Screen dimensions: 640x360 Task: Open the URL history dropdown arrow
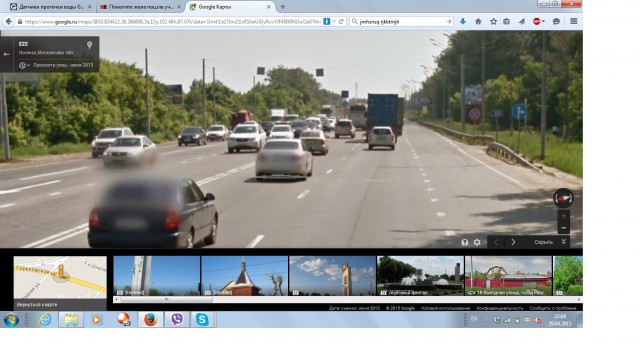(334, 22)
